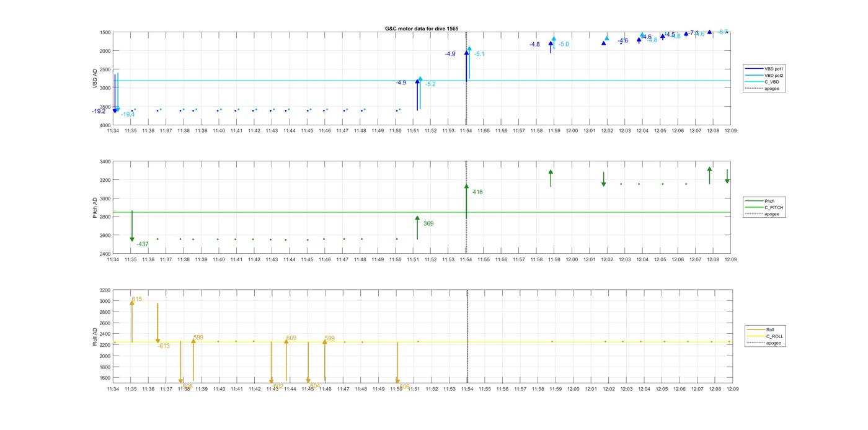
Task: Click the -19.2 VBD data label
Action: (x=99, y=112)
